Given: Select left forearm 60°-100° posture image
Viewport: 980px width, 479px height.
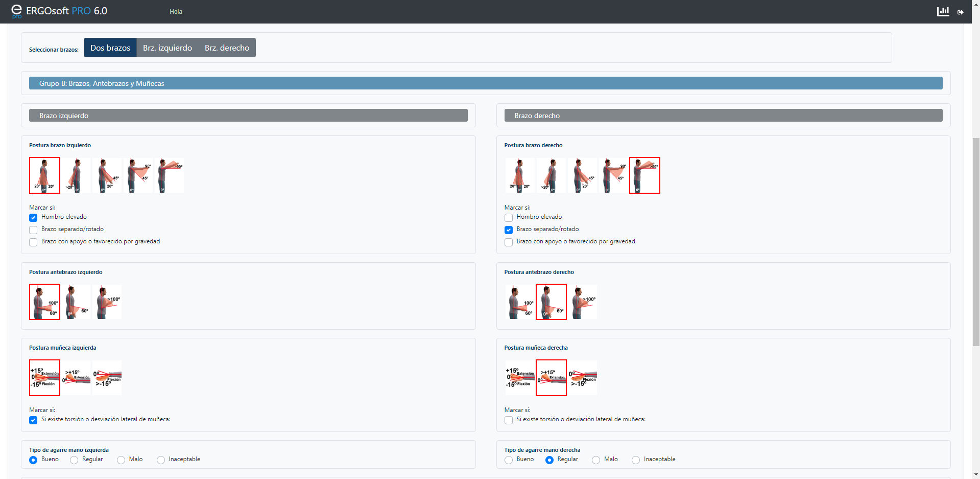Looking at the screenshot, I should [x=44, y=302].
